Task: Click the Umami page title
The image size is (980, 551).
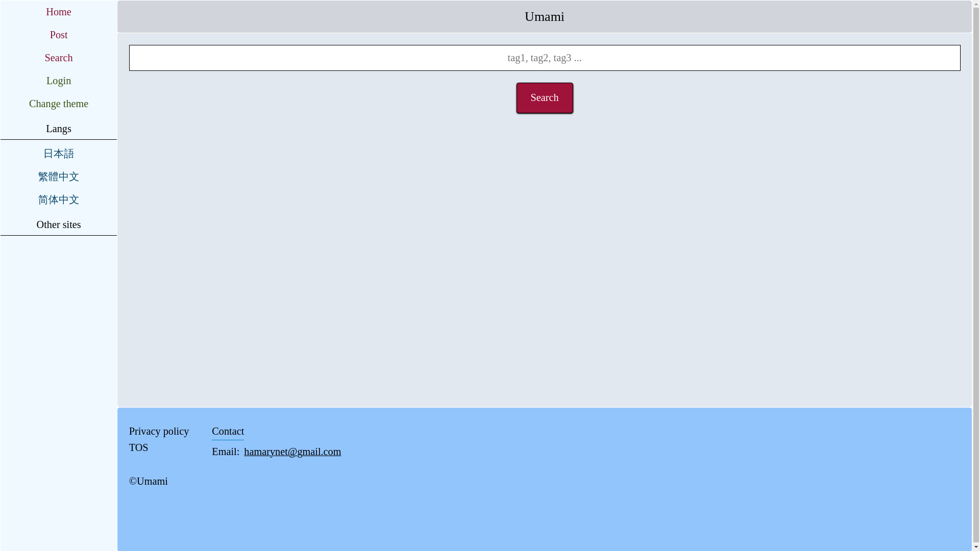Action: [x=544, y=17]
